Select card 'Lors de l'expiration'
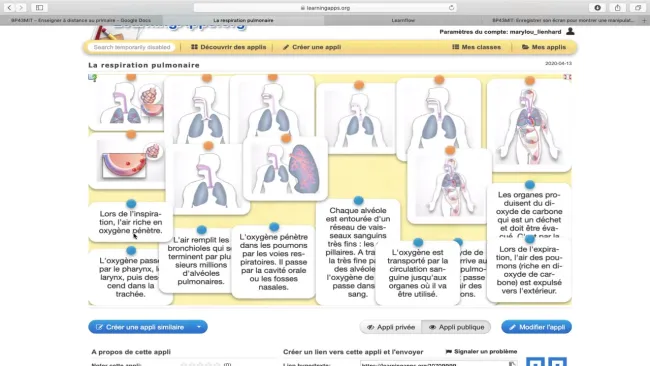This screenshot has height=366, width=650. point(529,270)
